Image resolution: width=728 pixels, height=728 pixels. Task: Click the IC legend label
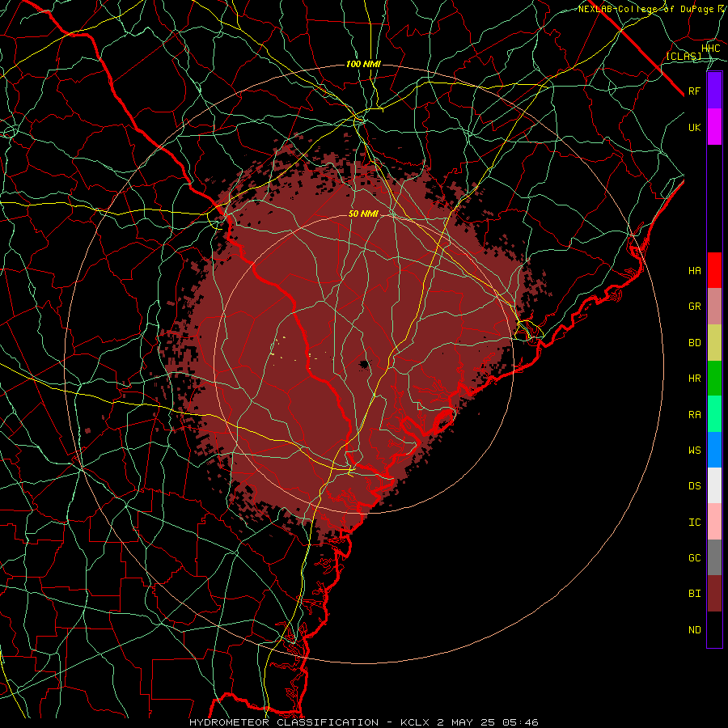click(694, 523)
